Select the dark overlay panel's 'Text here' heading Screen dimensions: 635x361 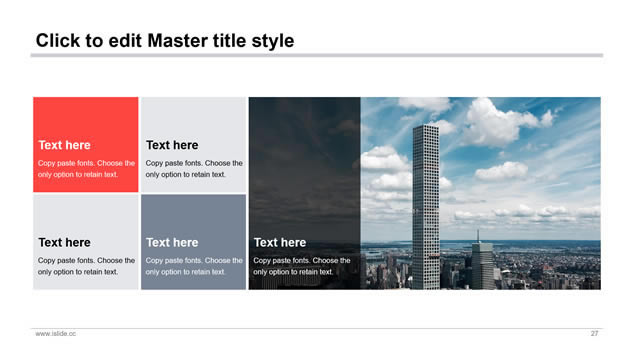(x=280, y=242)
